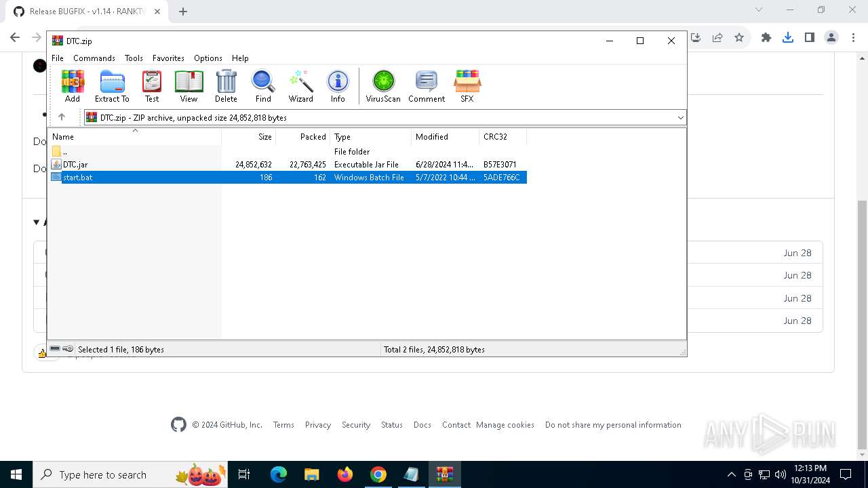Launch the Wizard tool
Image resolution: width=868 pixels, height=488 pixels.
301,86
